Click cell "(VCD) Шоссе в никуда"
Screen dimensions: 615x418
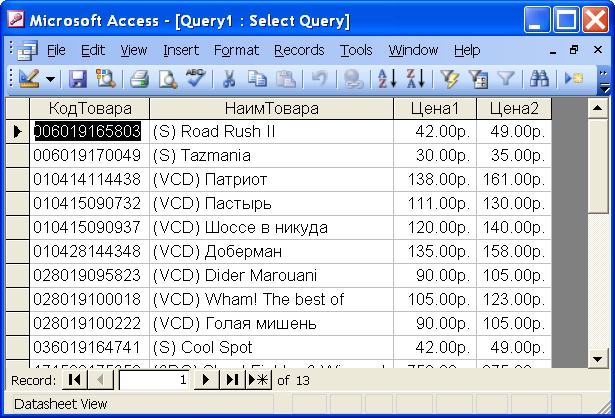click(271, 227)
